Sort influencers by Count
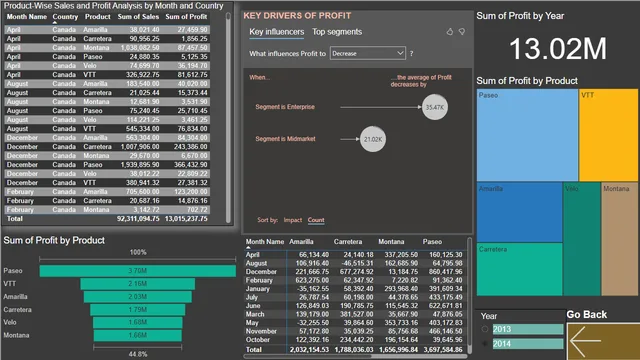Screen dimensions: 640x360 [316, 220]
